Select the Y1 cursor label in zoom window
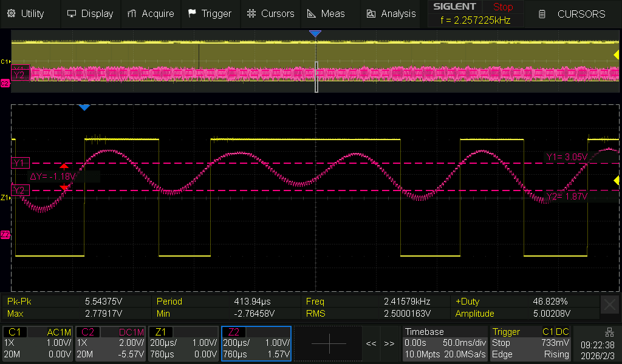Image resolution: width=622 pixels, height=364 pixels. [x=19, y=163]
